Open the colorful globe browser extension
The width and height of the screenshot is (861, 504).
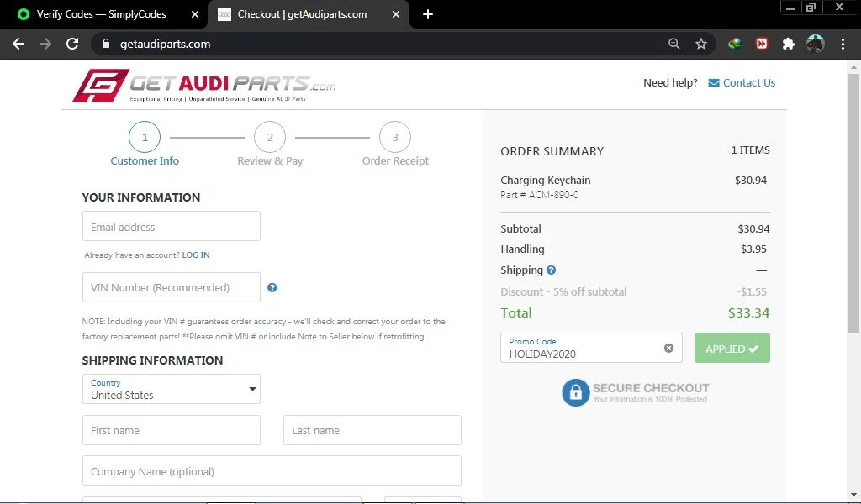coord(734,44)
